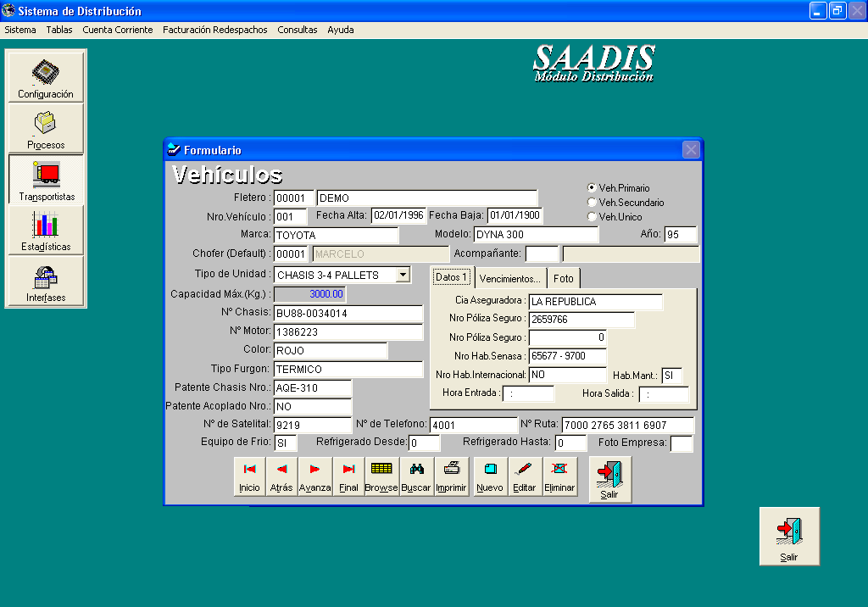The height and width of the screenshot is (607, 868).
Task: Click the Nº Chasis input field
Action: point(348,313)
